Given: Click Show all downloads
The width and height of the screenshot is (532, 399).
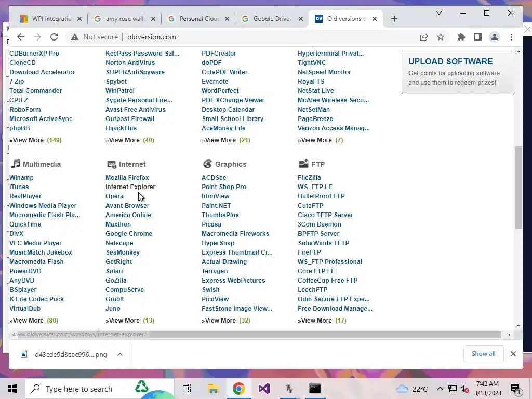Looking at the screenshot, I should (x=484, y=354).
